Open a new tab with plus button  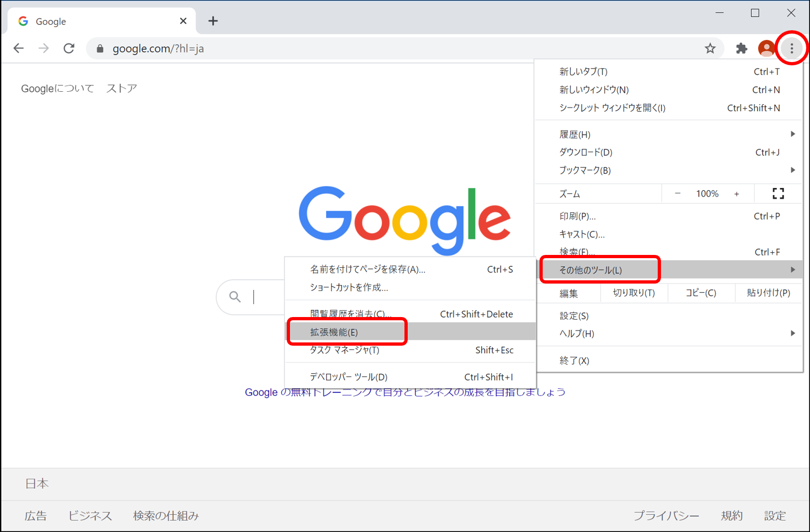pyautogui.click(x=213, y=21)
